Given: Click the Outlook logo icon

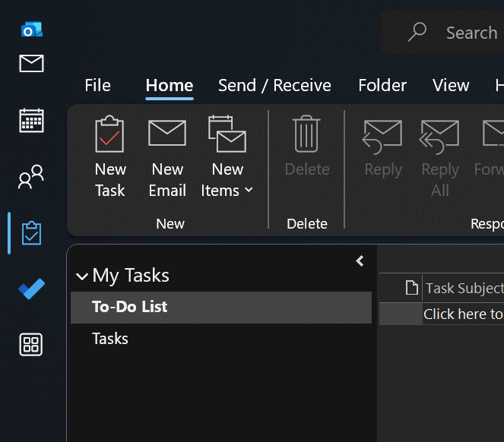Looking at the screenshot, I should point(31,29).
